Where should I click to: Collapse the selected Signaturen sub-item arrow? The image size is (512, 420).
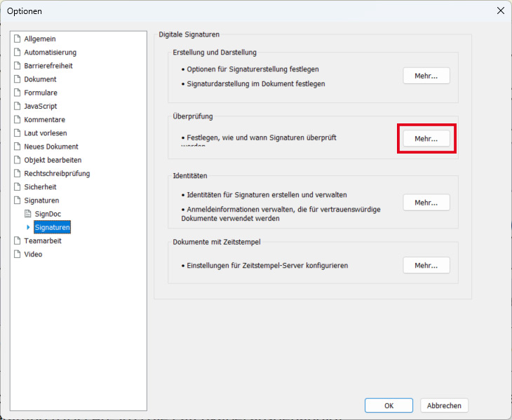click(x=28, y=227)
